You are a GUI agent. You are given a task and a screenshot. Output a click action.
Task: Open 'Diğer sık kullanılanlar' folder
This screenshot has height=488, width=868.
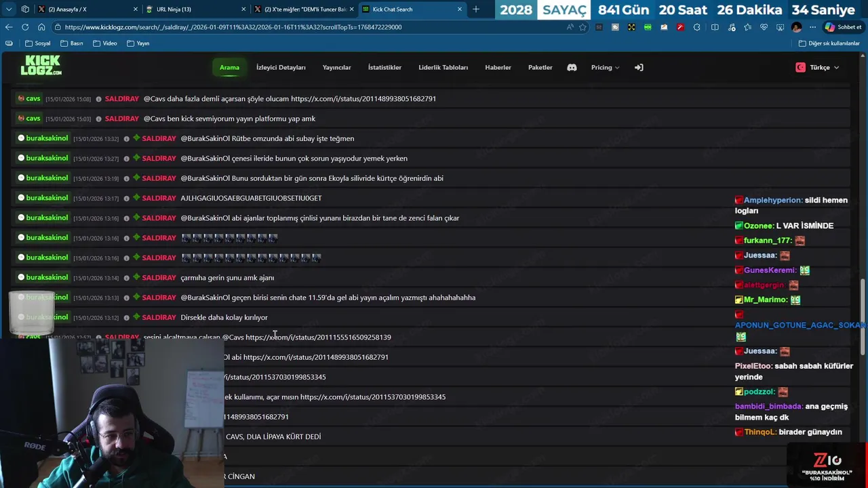click(829, 43)
